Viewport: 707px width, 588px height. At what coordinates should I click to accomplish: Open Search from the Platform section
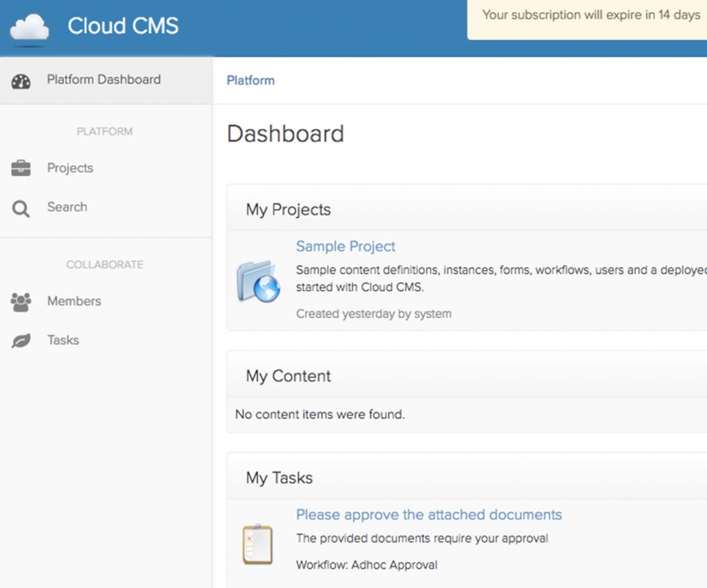(66, 207)
